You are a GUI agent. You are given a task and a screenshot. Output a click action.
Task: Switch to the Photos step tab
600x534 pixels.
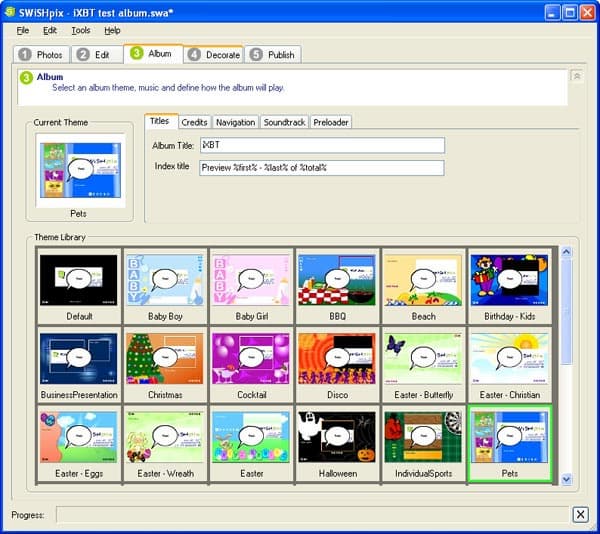[x=41, y=55]
